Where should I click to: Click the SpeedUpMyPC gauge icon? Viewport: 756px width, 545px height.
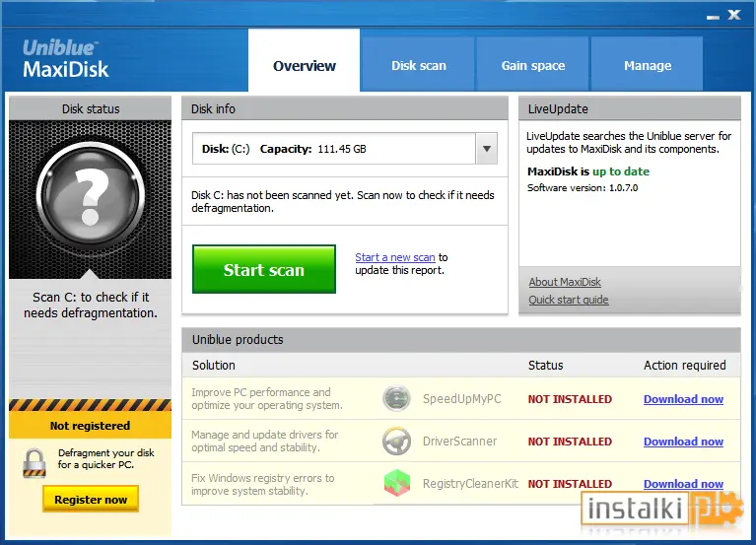tap(396, 398)
